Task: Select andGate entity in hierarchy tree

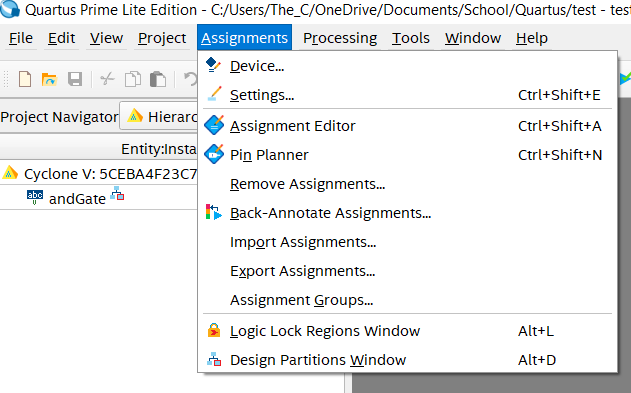Action: [77, 198]
